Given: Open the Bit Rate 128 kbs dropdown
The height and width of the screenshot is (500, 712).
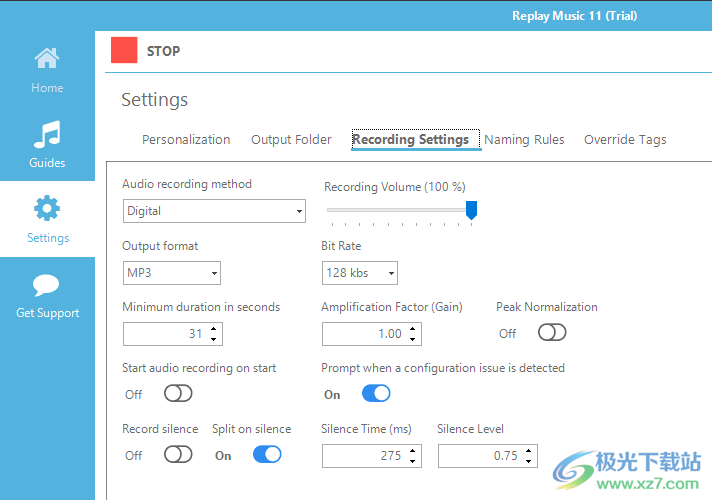Looking at the screenshot, I should click(x=360, y=273).
